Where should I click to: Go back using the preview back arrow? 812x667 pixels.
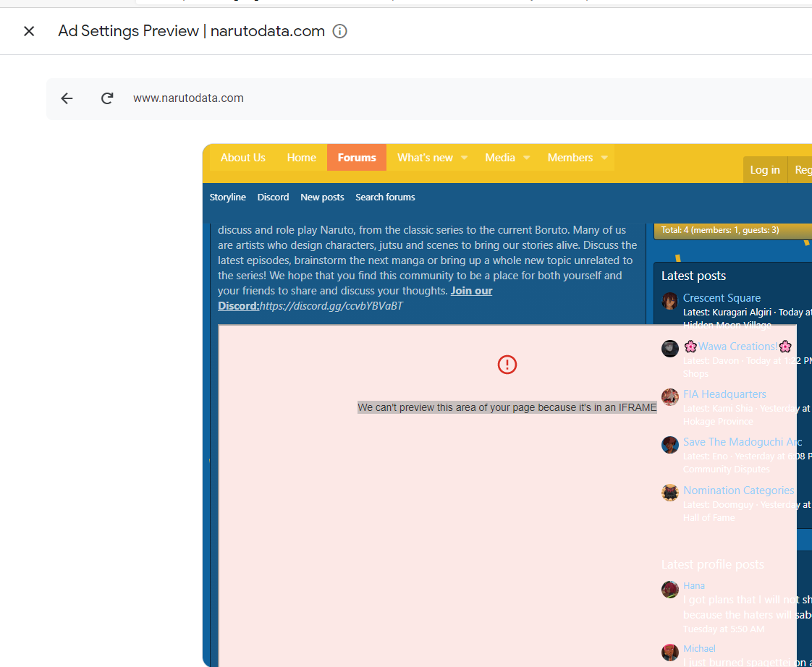point(67,98)
